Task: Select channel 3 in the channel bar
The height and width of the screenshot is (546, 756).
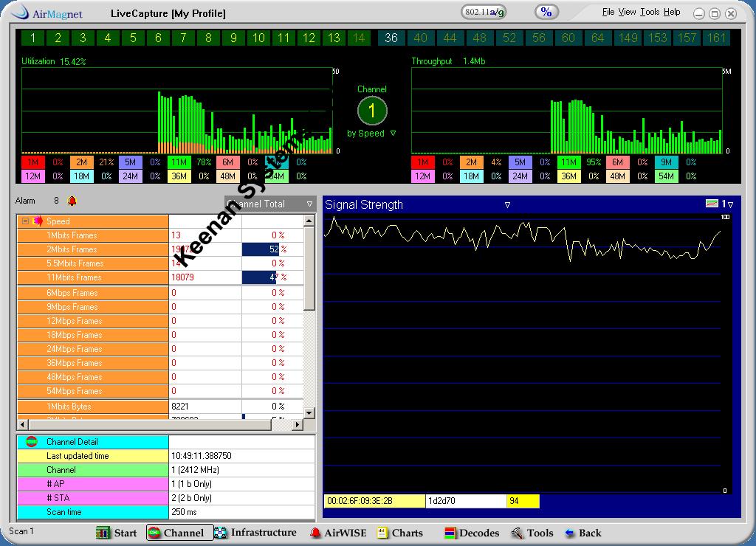Action: [x=83, y=38]
